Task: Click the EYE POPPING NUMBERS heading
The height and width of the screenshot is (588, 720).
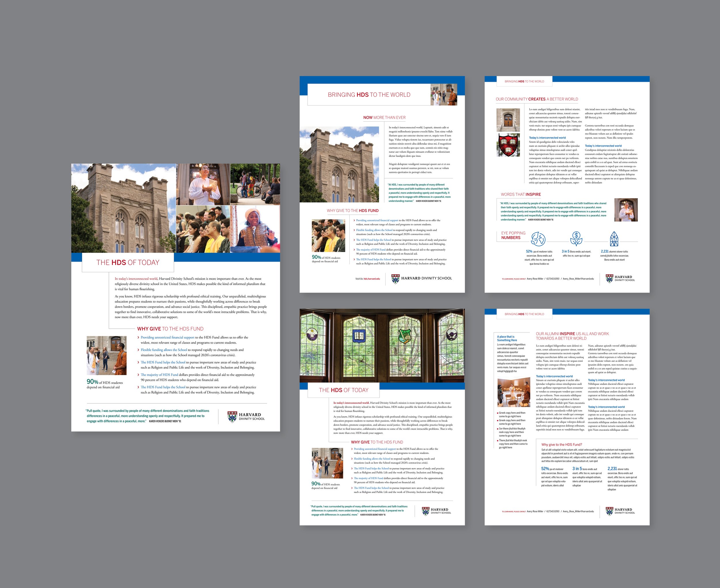Action: point(513,235)
